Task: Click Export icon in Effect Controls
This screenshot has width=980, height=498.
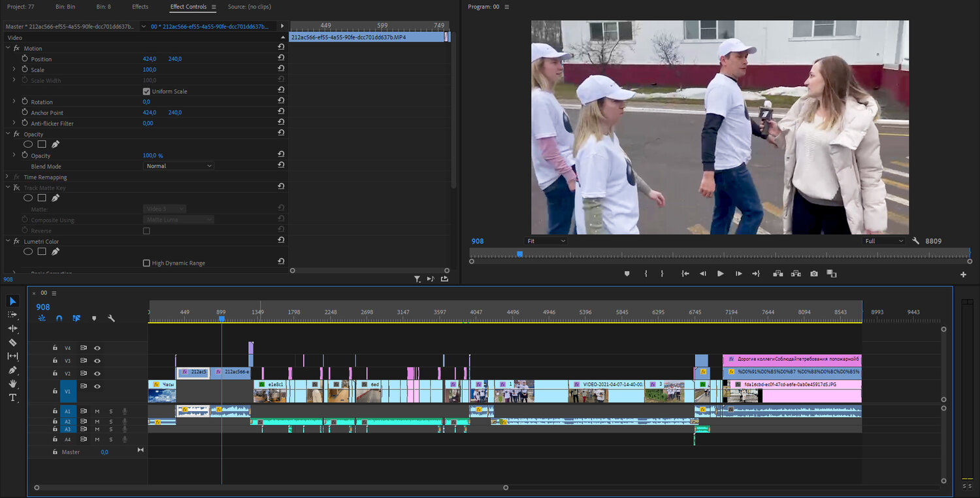Action: 445,279
